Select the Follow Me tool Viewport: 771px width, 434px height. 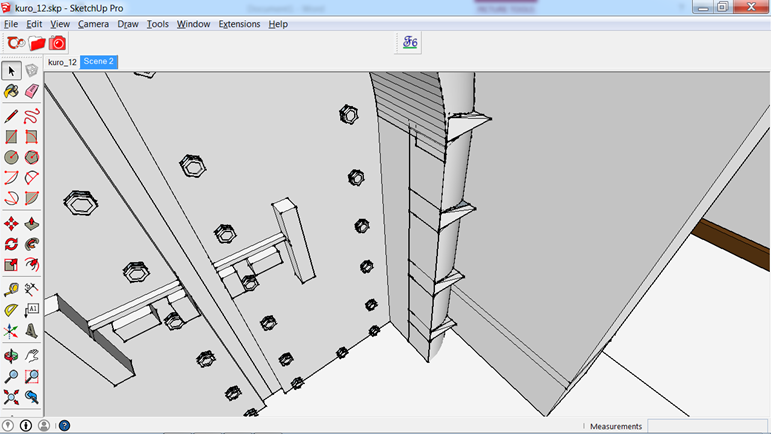coord(31,244)
